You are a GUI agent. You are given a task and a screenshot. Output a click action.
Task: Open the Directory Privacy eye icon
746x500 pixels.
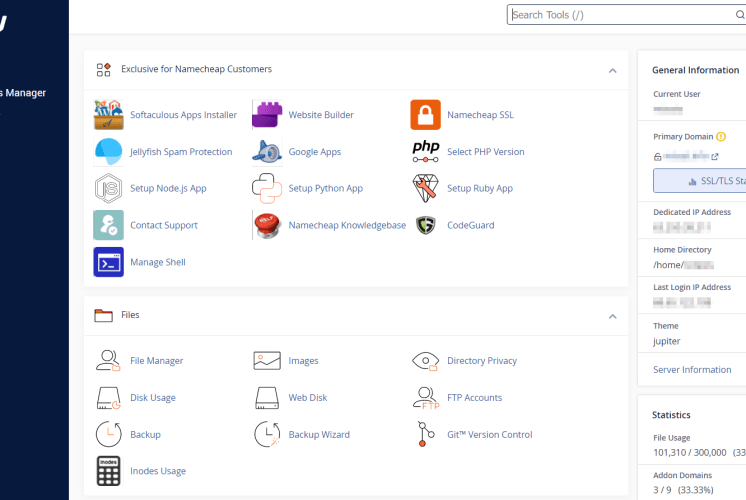425,361
